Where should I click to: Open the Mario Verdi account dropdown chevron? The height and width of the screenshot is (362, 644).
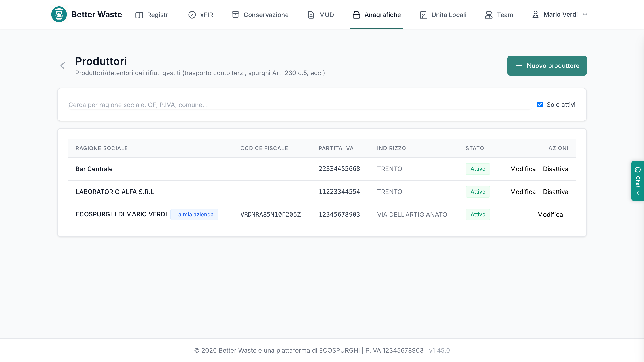(585, 15)
